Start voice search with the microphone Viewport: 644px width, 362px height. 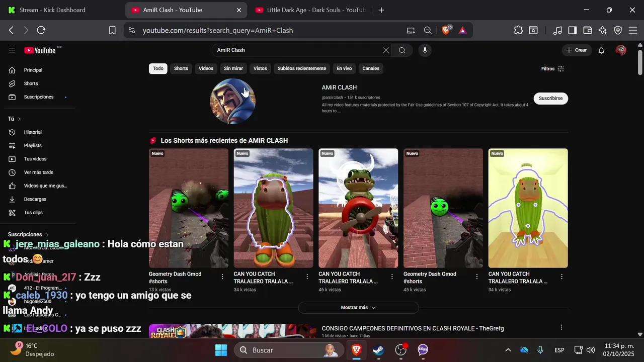click(425, 50)
